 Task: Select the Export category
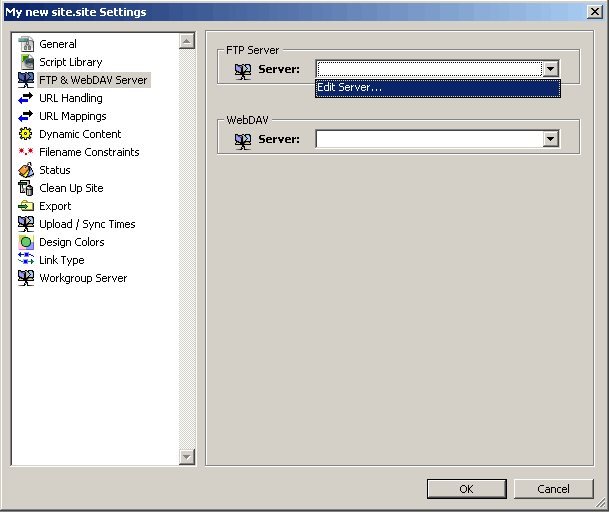pos(55,206)
